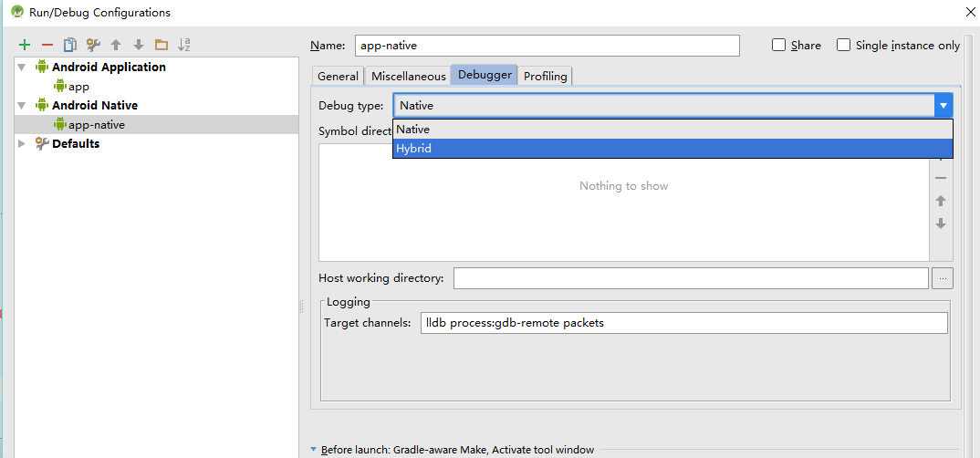Select the Debugger tab
The image size is (980, 458).
pyautogui.click(x=485, y=75)
